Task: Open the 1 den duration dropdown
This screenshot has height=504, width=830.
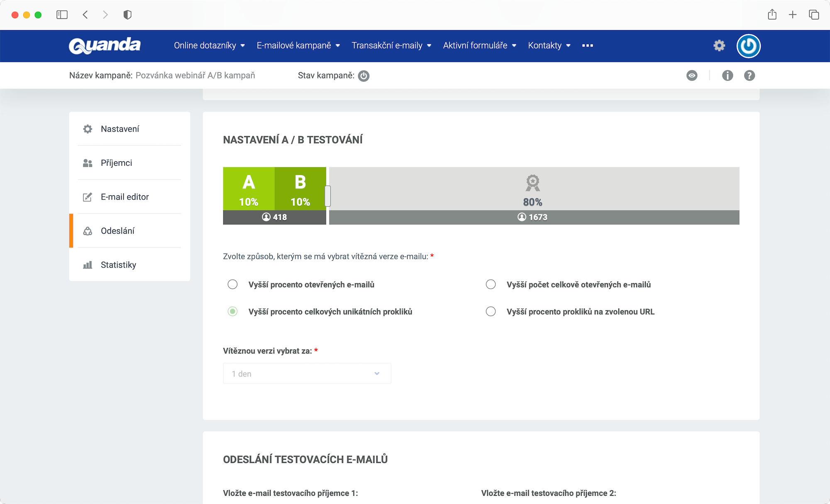Action: (x=307, y=373)
